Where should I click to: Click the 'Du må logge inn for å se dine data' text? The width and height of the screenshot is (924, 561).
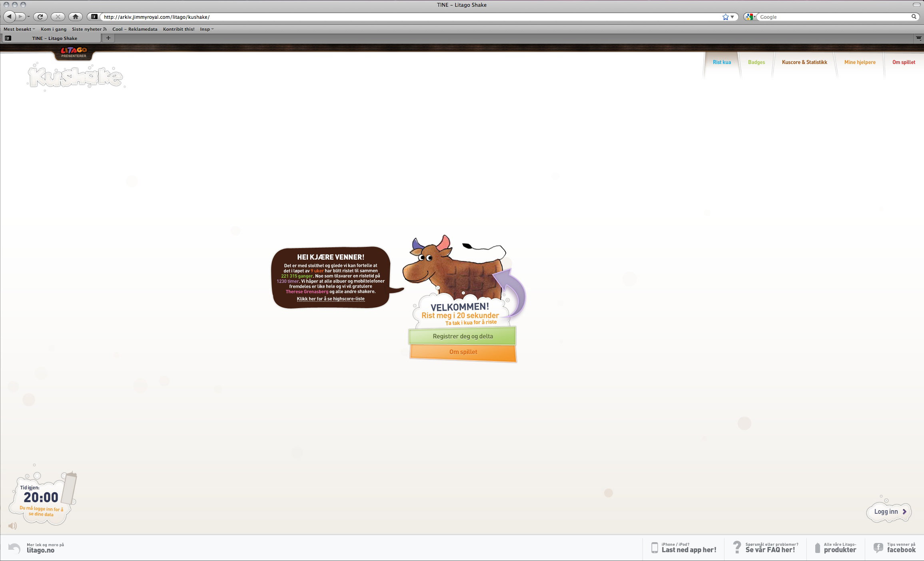[41, 511]
